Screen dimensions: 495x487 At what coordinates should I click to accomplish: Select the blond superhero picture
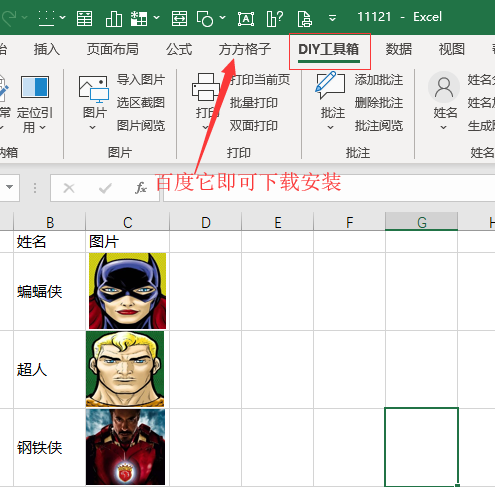[x=125, y=369]
